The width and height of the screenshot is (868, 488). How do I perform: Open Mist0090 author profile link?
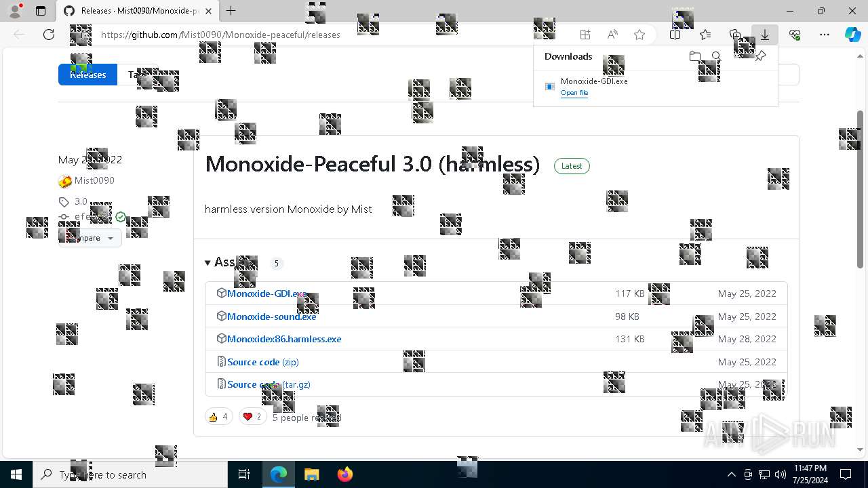point(94,180)
